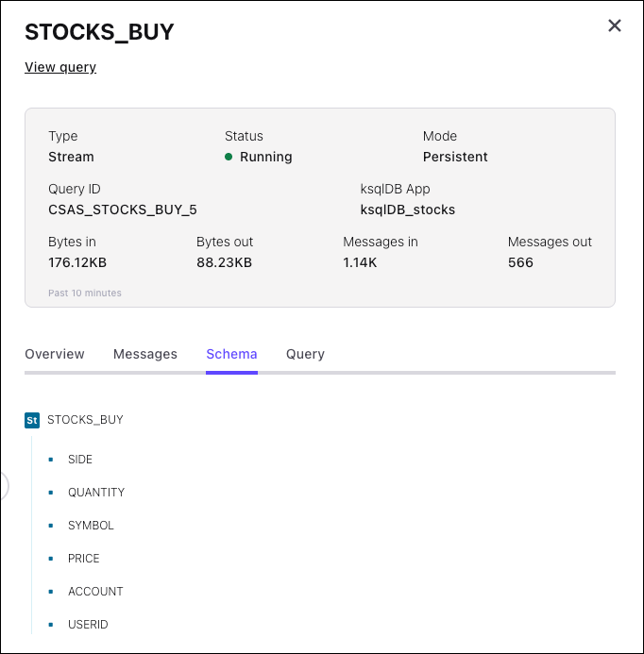The width and height of the screenshot is (644, 654).
Task: Collapse the STOCKS_BUY schema root node
Action: [85, 420]
